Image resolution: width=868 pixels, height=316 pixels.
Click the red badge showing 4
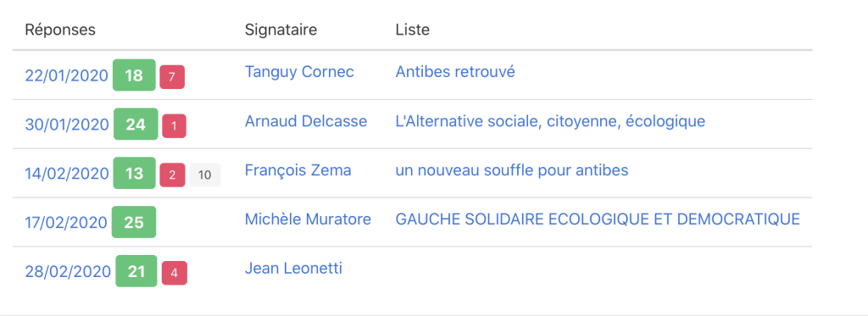pos(175,273)
